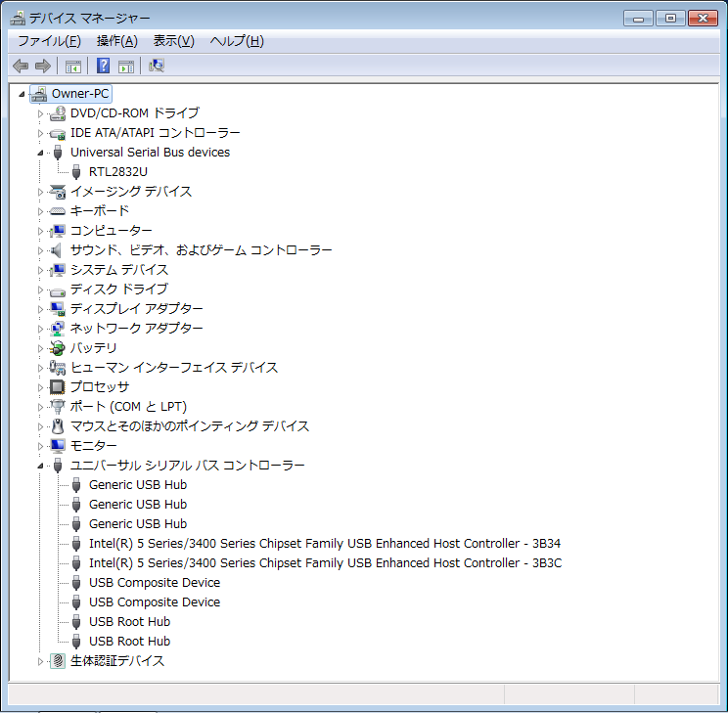Click the バッテリ battery icon

tap(58, 348)
